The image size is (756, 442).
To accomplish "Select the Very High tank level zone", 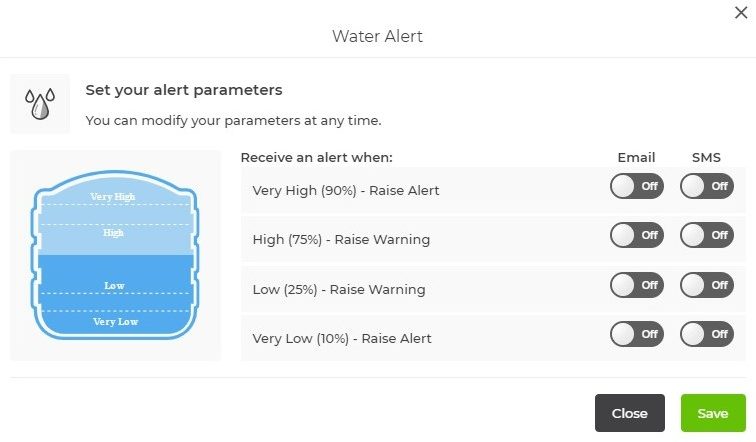I will click(113, 196).
